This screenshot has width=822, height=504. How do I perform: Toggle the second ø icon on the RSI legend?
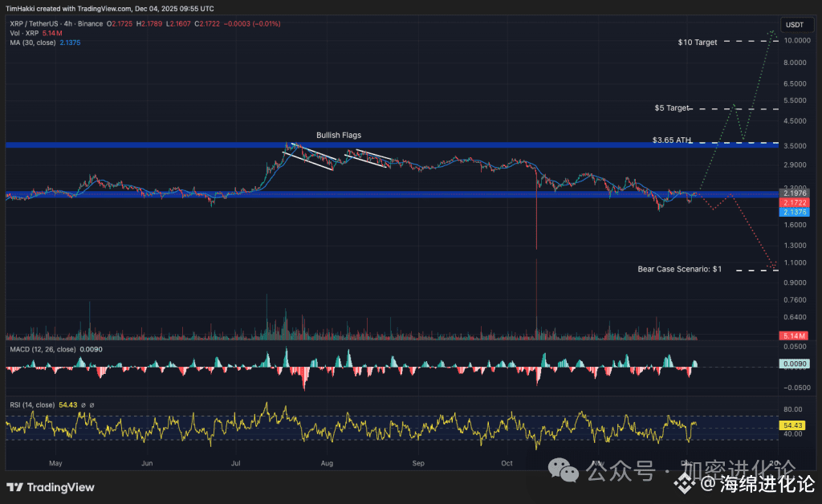tap(93, 404)
